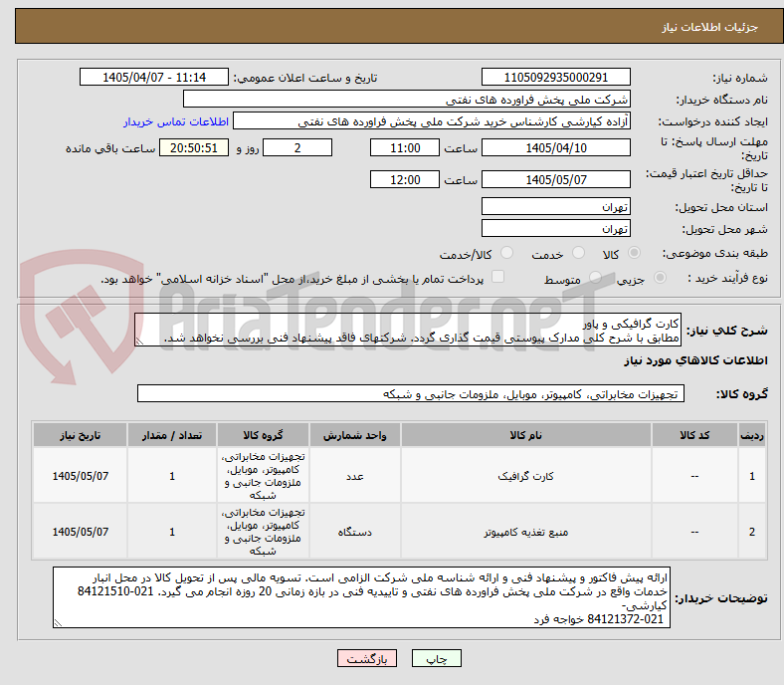Click the گروه کالا table column header

tap(263, 435)
